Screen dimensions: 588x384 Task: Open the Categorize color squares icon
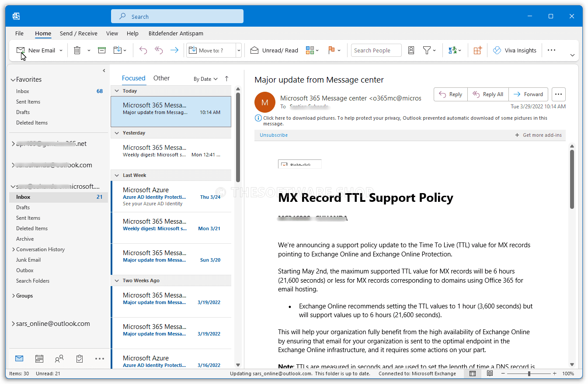[x=310, y=50]
